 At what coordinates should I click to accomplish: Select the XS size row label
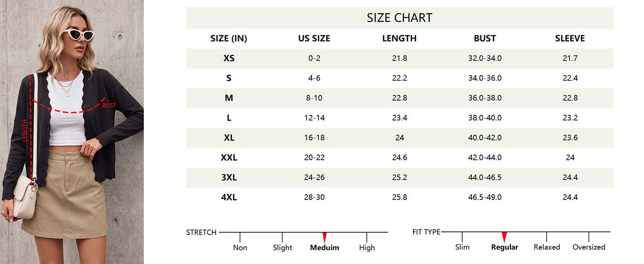coord(229,59)
